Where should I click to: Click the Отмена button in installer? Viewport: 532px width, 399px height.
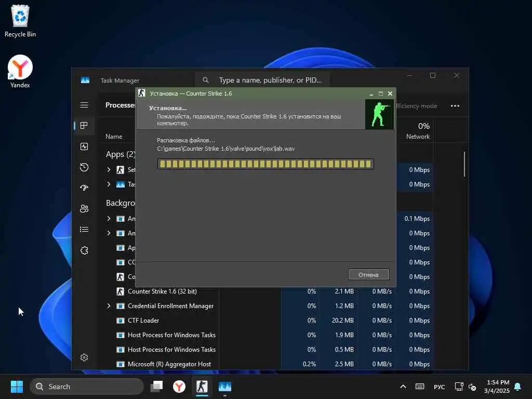(x=368, y=275)
